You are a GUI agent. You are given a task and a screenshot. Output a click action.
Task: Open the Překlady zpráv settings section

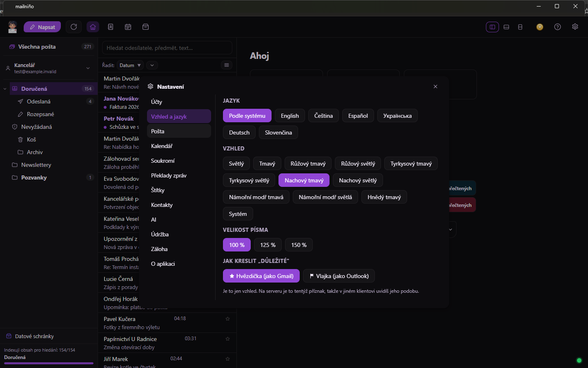[x=179, y=175]
